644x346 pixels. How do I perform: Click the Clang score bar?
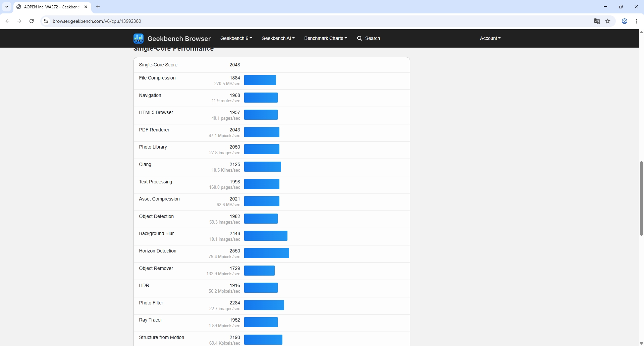[x=263, y=167]
